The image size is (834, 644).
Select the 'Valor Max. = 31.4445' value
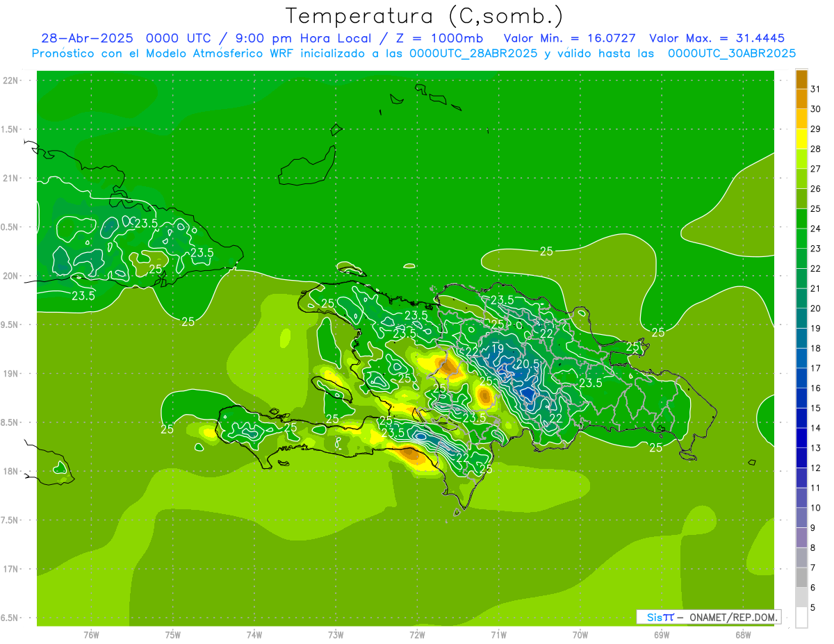(x=717, y=38)
